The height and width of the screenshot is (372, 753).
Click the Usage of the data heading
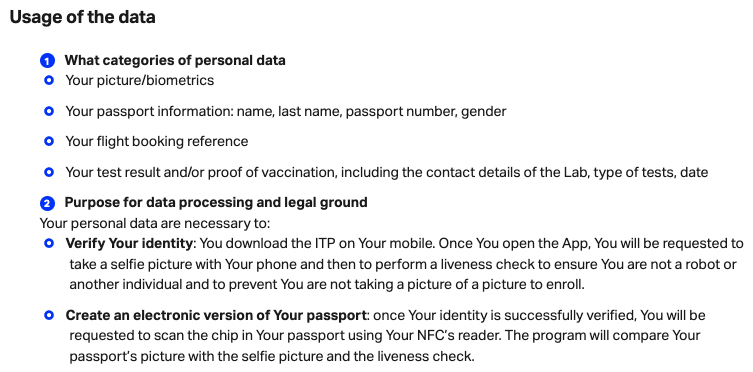click(83, 17)
